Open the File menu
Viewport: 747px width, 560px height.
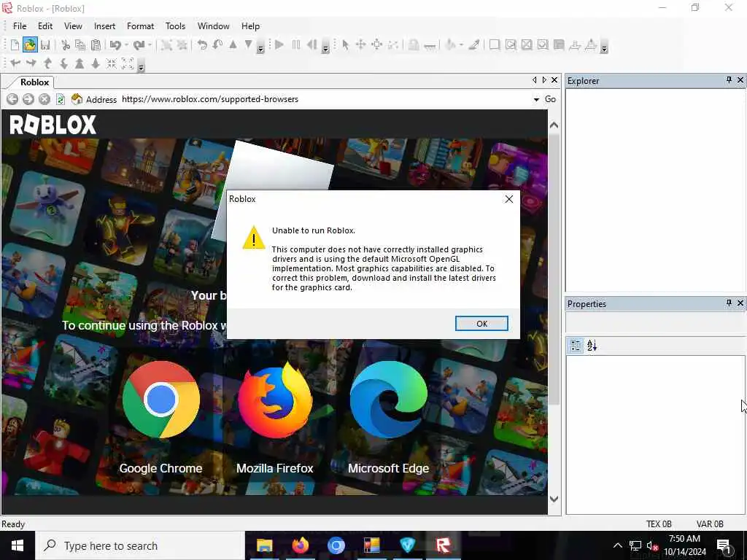(x=20, y=26)
